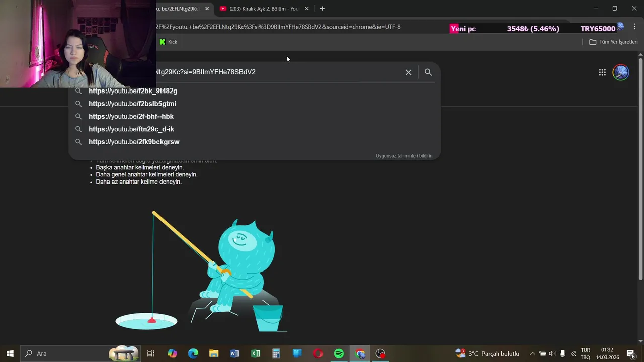Open the weather widget '3°C Parçalı bulutlu'
644x362 pixels.
pos(487,353)
